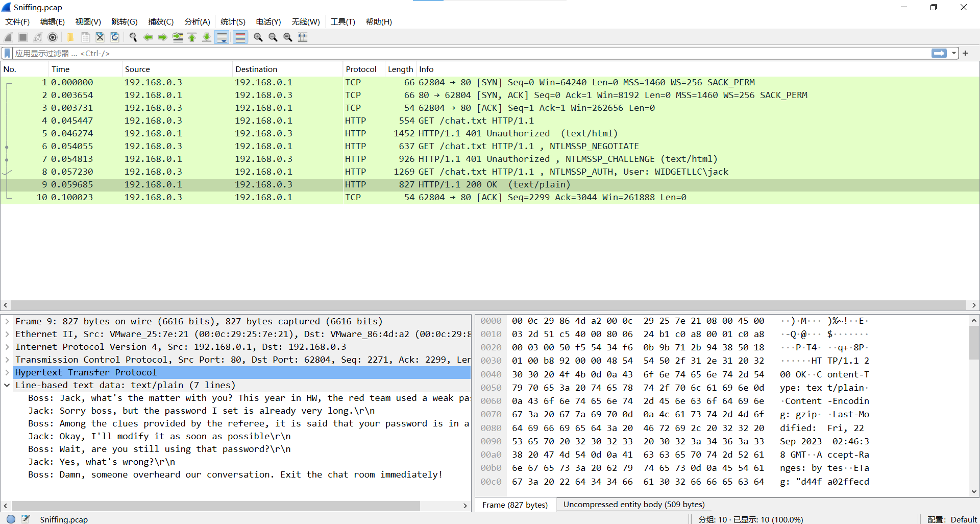Image resolution: width=980 pixels, height=524 pixels.
Task: Expand Transmission Control Protocol node
Action: click(7, 360)
